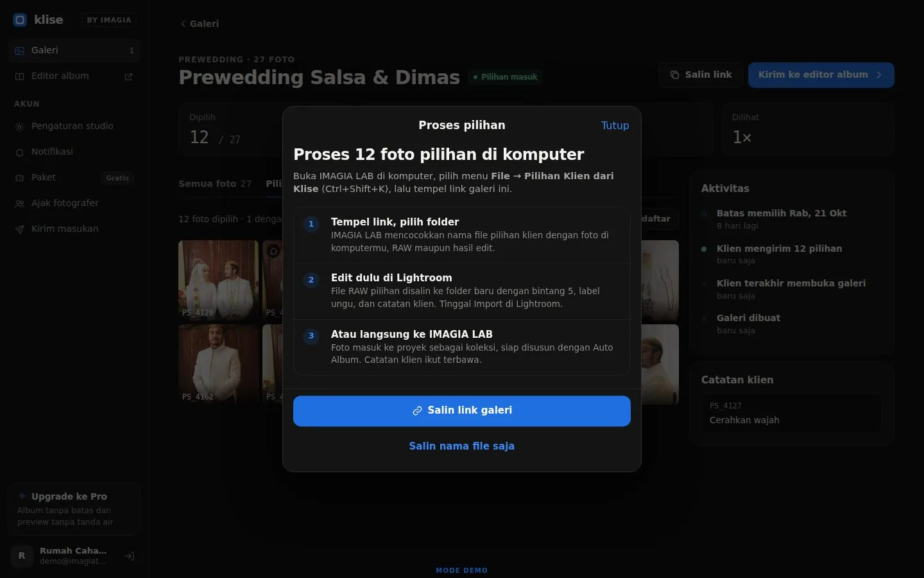This screenshot has width=924, height=578.
Task: Open Kirim masukan
Action: (x=74, y=229)
